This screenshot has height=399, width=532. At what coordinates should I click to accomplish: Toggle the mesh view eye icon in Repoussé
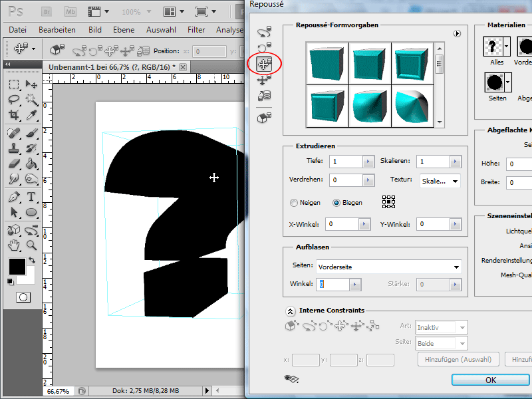[x=291, y=379]
